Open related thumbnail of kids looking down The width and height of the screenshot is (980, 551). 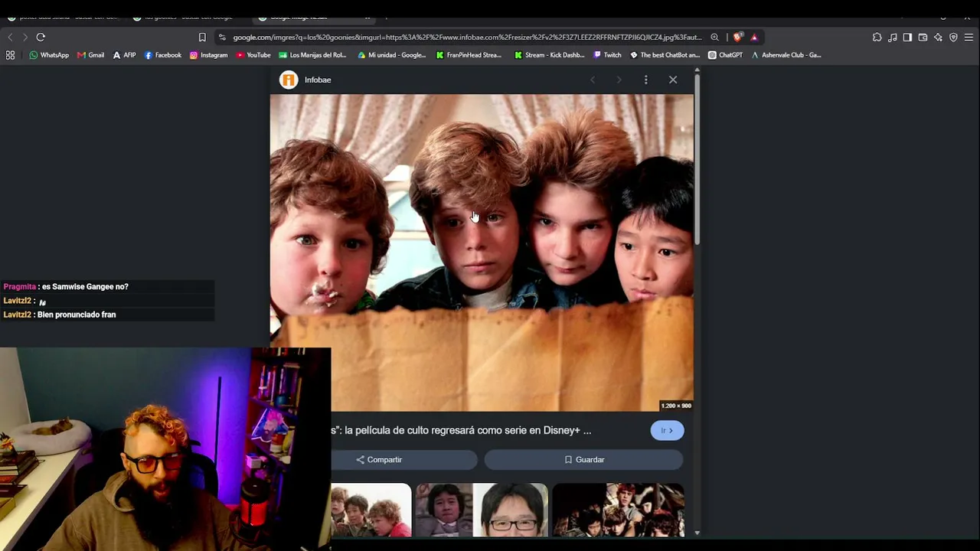point(371,510)
